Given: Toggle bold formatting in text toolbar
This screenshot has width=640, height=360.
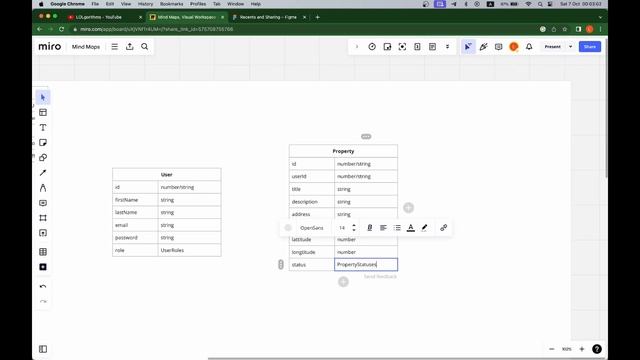Looking at the screenshot, I should coord(369,228).
